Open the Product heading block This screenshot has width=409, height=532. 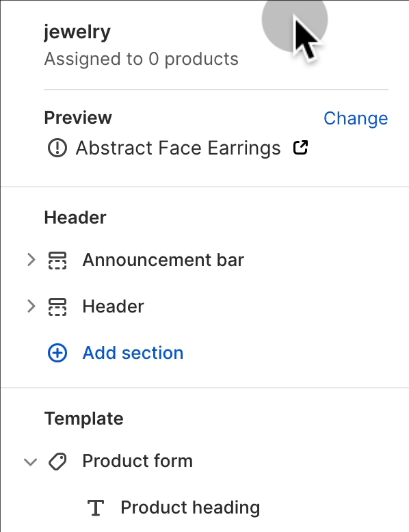[190, 507]
